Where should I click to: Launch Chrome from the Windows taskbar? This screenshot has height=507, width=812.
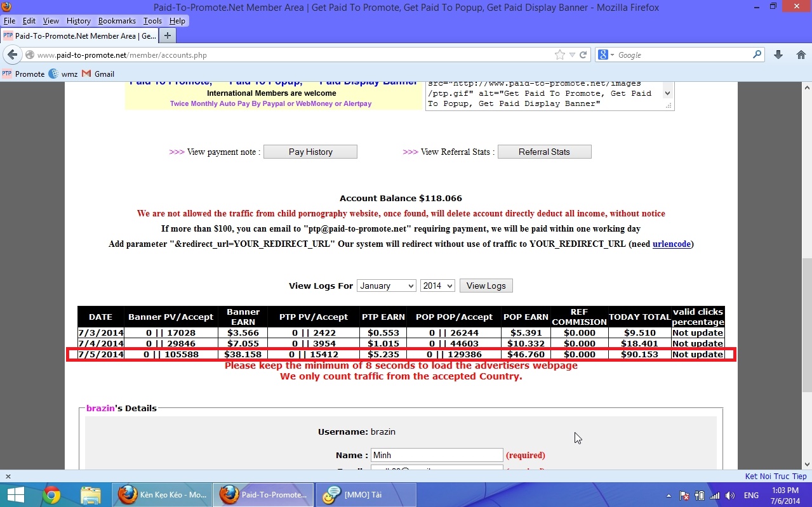51,494
